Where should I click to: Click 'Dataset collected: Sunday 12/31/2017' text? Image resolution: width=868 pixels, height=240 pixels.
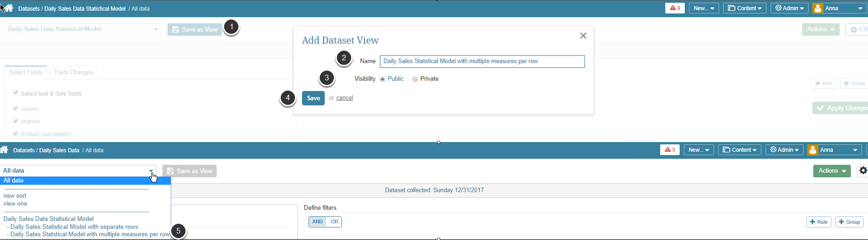coord(434,190)
